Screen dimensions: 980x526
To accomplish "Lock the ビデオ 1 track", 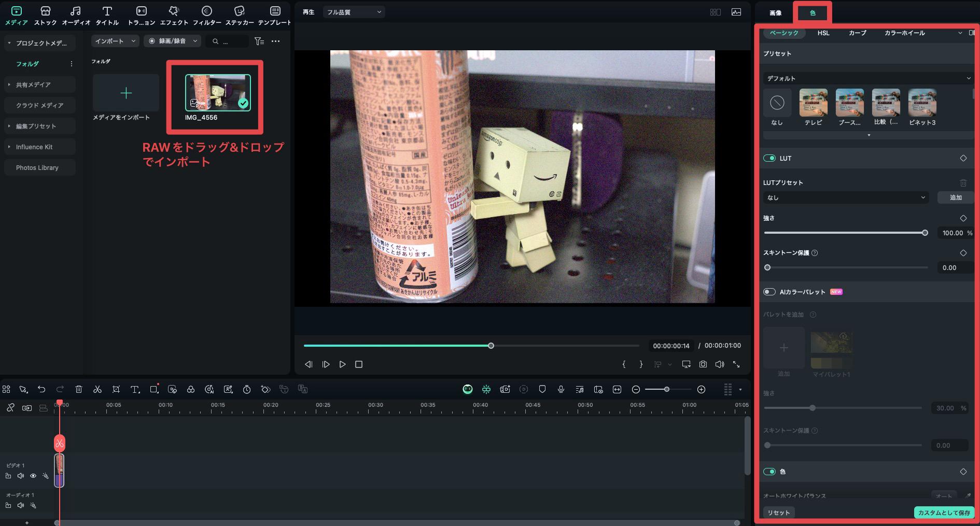I will pos(8,476).
